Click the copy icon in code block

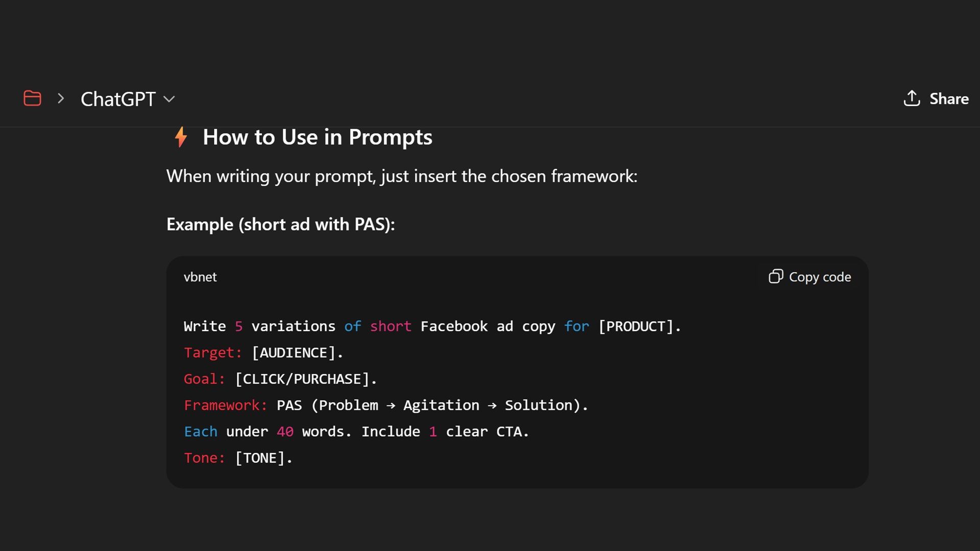[x=775, y=277]
